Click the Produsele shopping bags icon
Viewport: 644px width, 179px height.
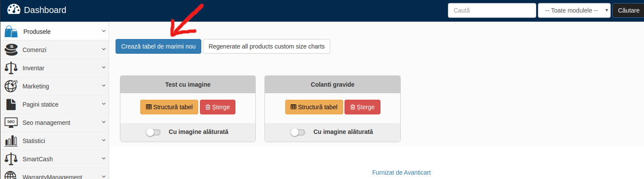(11, 32)
